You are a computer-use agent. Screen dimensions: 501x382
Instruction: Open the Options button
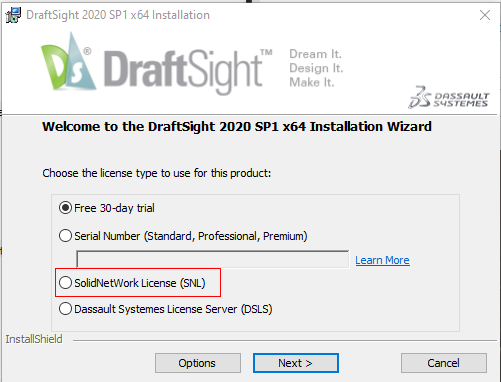coord(198,363)
